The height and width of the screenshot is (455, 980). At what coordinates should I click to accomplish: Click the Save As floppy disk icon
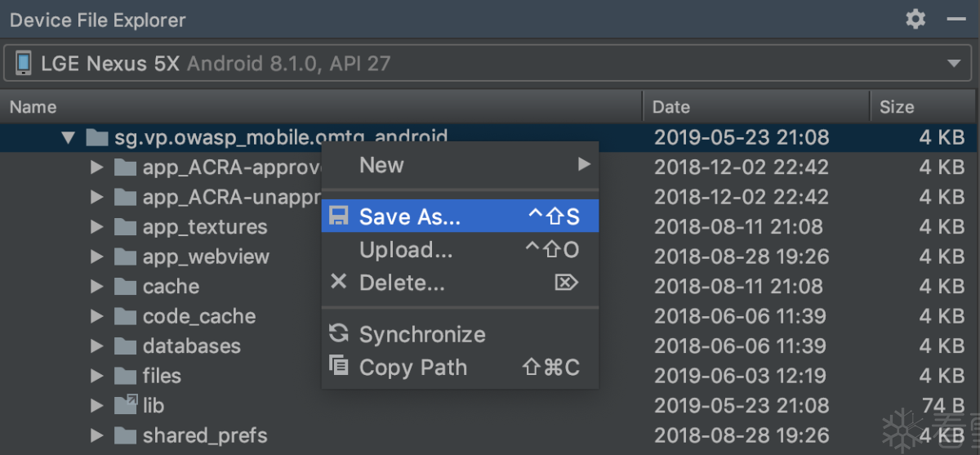point(338,216)
